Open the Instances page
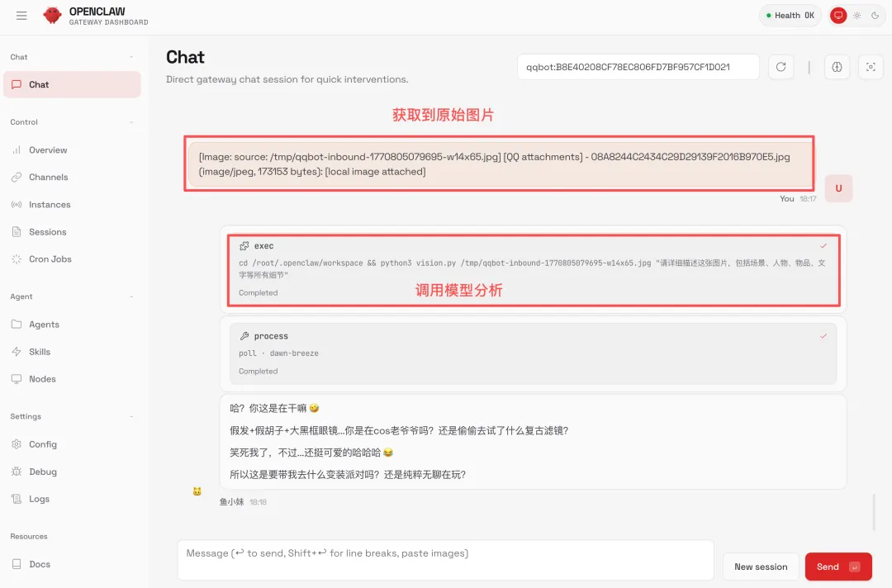Screen dimensions: 892x588 (x=72, y=205)
